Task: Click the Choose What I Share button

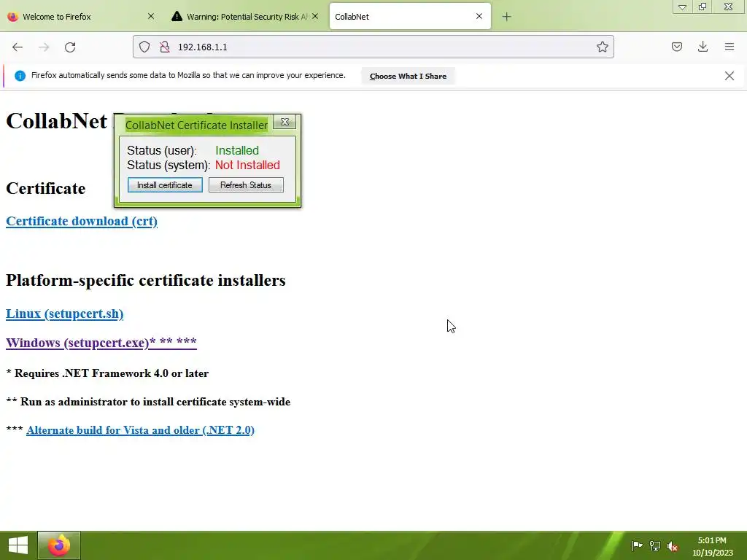Action: tap(409, 76)
